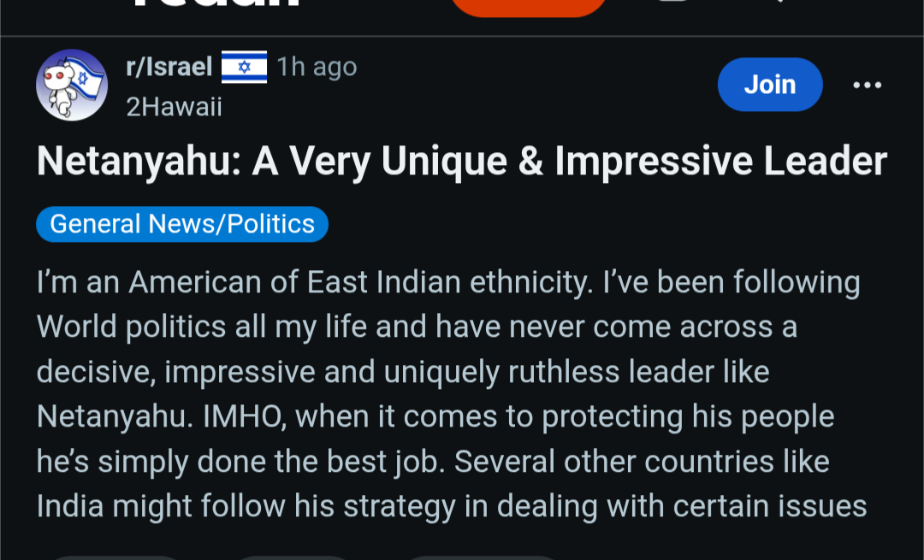Click the Israeli flag emoji beside r/Israel
924x560 pixels.
(244, 67)
